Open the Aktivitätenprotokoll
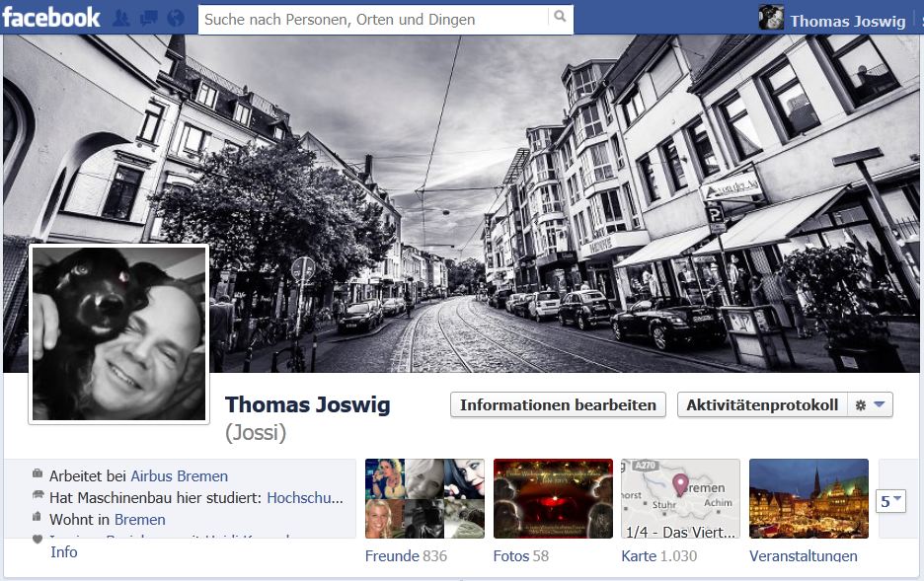 click(762, 405)
